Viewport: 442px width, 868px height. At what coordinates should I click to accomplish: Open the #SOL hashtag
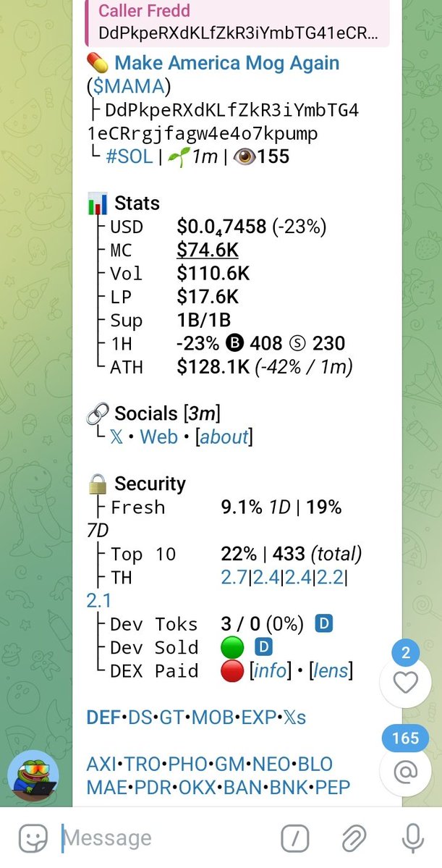click(x=129, y=156)
